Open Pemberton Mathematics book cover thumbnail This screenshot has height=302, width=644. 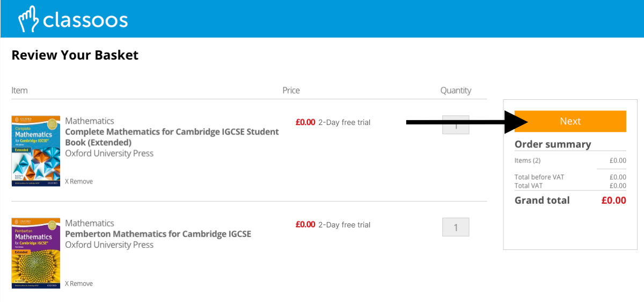click(x=36, y=253)
